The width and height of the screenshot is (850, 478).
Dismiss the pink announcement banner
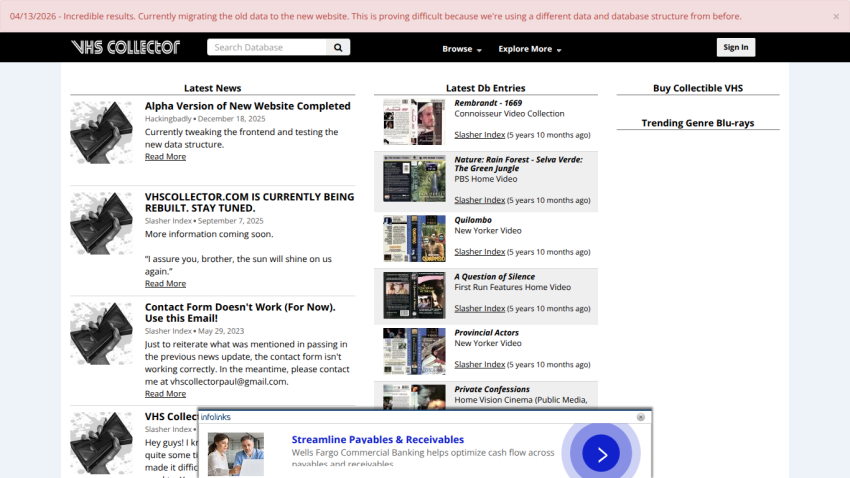836,16
